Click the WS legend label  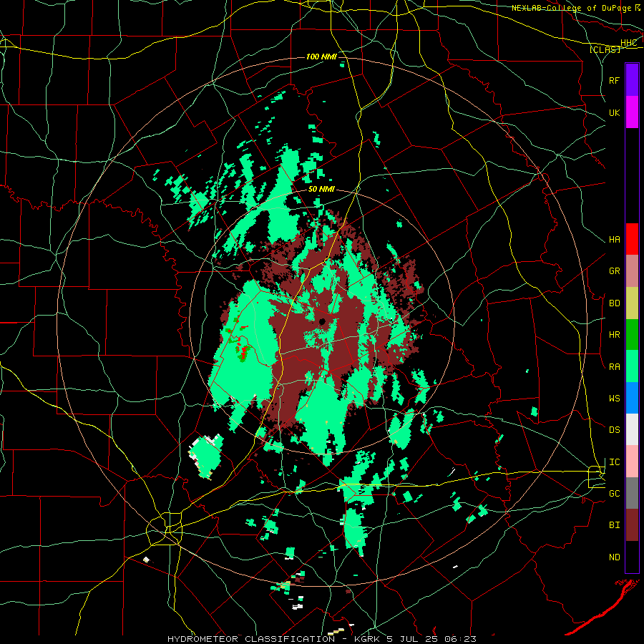(x=614, y=399)
